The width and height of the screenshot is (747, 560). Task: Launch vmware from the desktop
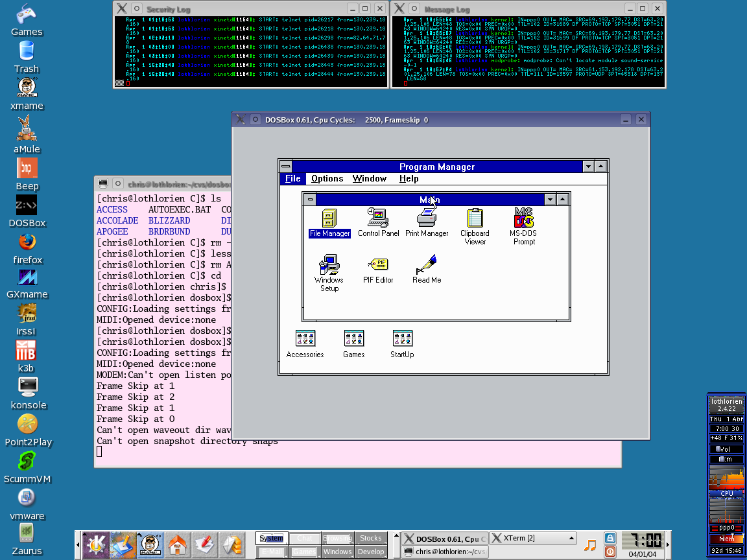(x=27, y=504)
